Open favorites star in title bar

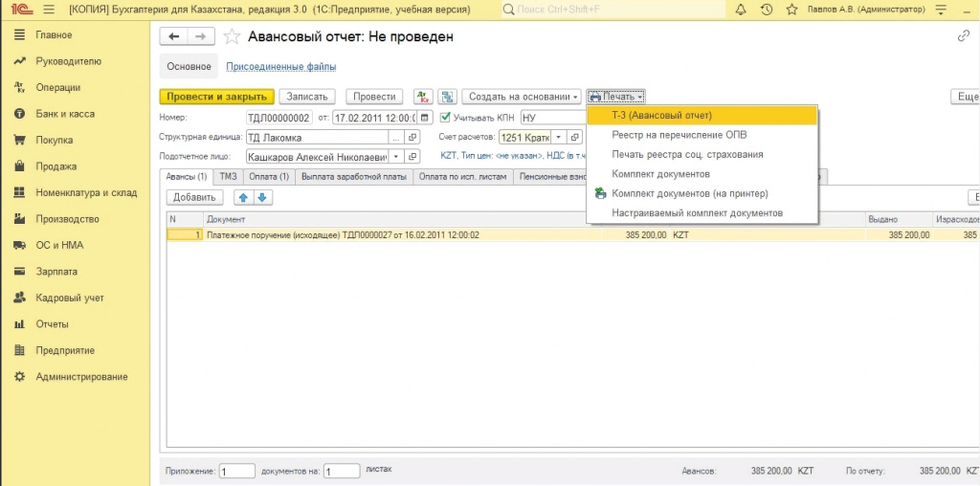click(x=791, y=10)
